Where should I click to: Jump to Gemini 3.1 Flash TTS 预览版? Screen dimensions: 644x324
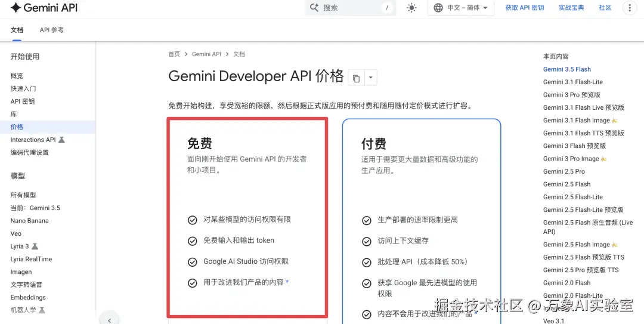(584, 133)
